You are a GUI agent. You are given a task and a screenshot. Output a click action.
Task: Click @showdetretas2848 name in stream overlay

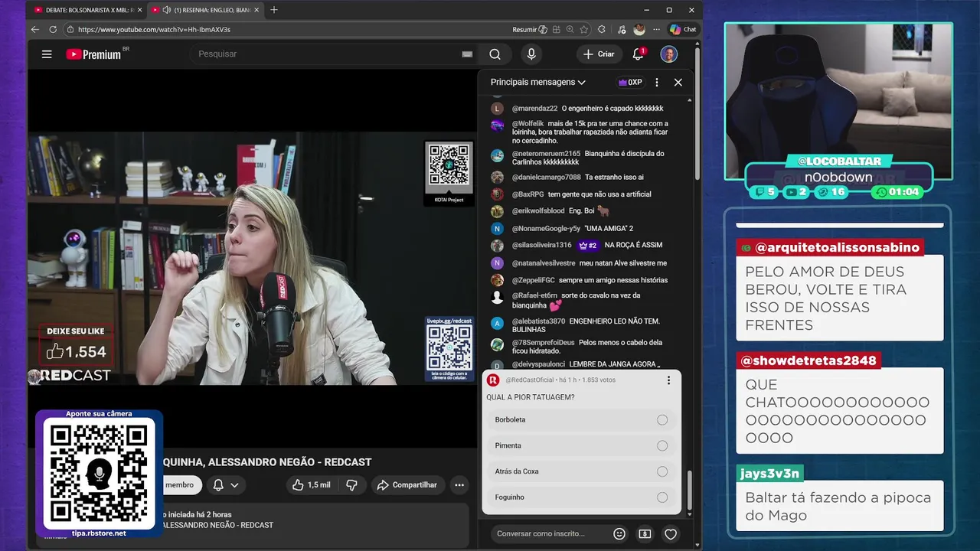(808, 360)
